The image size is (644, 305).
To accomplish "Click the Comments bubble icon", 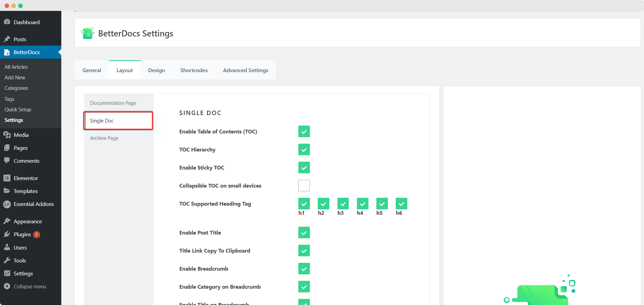I will pyautogui.click(x=7, y=161).
